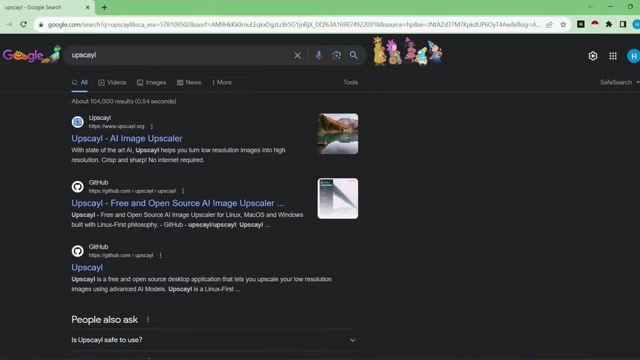Click the 'About 104,000 results' text

pyautogui.click(x=124, y=101)
